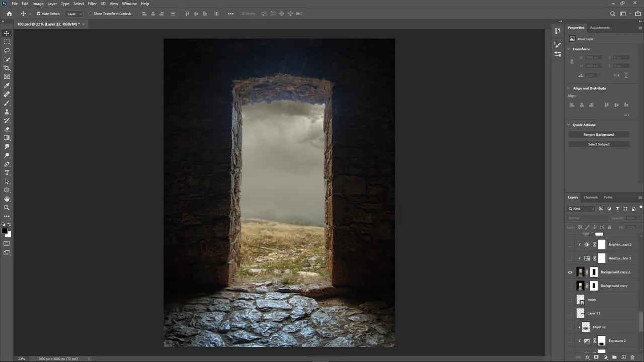Click the background color swatch
Image resolution: width=644 pixels, height=362 pixels.
coord(9,234)
